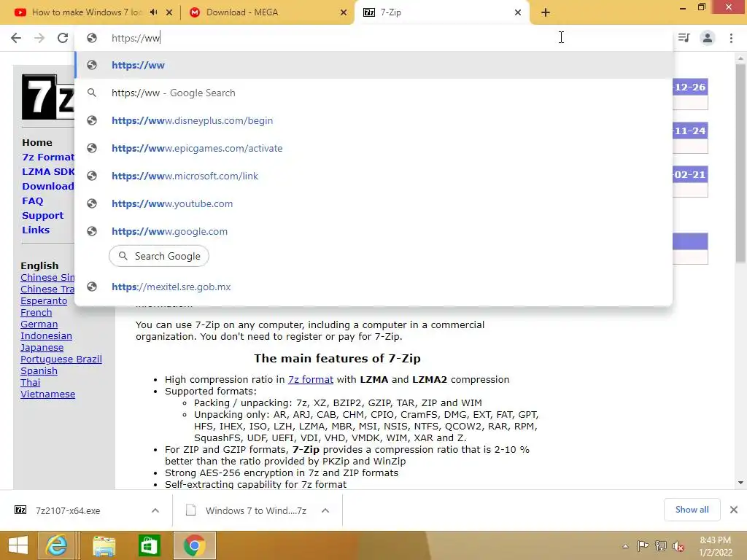This screenshot has width=747, height=560.
Task: Expand options for 7z2107-x64.exe download
Action: coord(155,510)
